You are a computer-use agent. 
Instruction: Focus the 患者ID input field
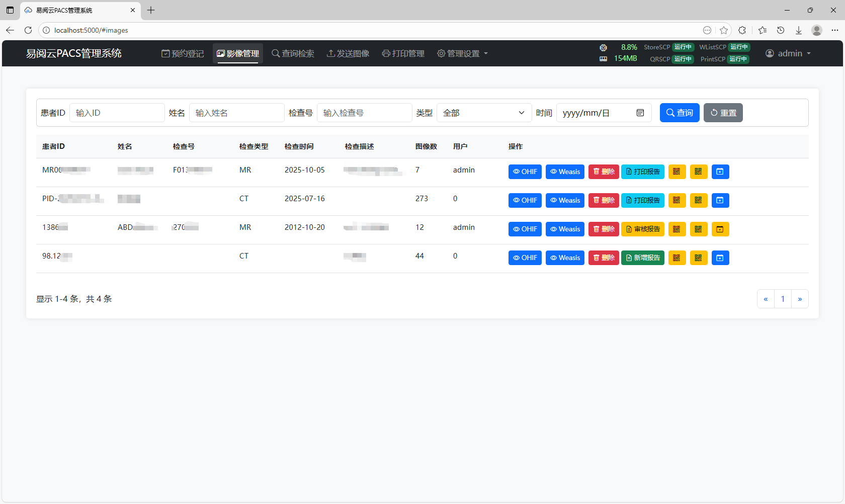click(117, 113)
